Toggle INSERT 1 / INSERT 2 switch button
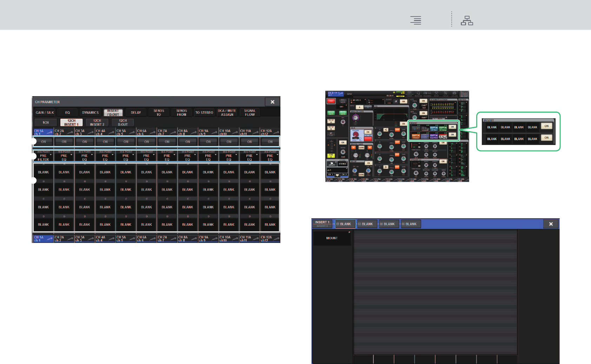The width and height of the screenshot is (591, 364). [323, 224]
